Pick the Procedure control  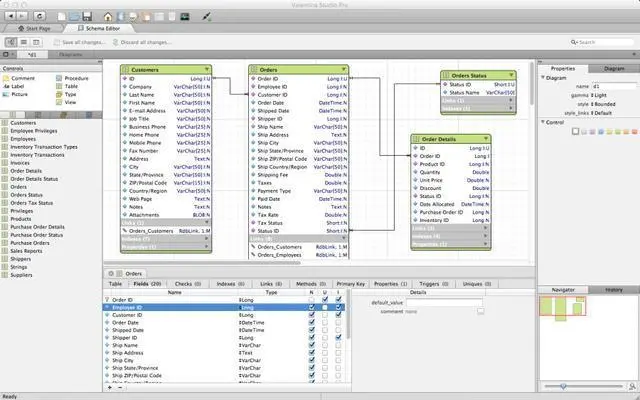pyautogui.click(x=72, y=78)
